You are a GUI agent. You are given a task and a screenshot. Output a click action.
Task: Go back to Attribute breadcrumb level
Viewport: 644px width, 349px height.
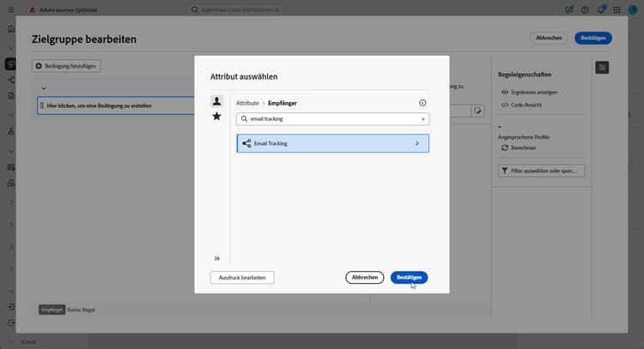[x=247, y=103]
